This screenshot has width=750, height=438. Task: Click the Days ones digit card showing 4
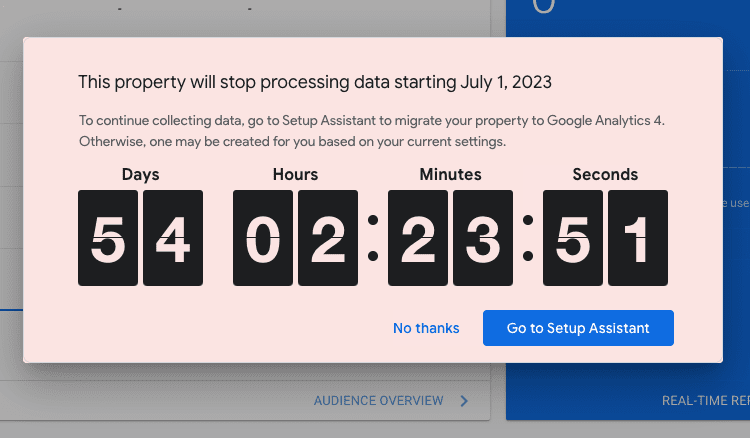(173, 240)
